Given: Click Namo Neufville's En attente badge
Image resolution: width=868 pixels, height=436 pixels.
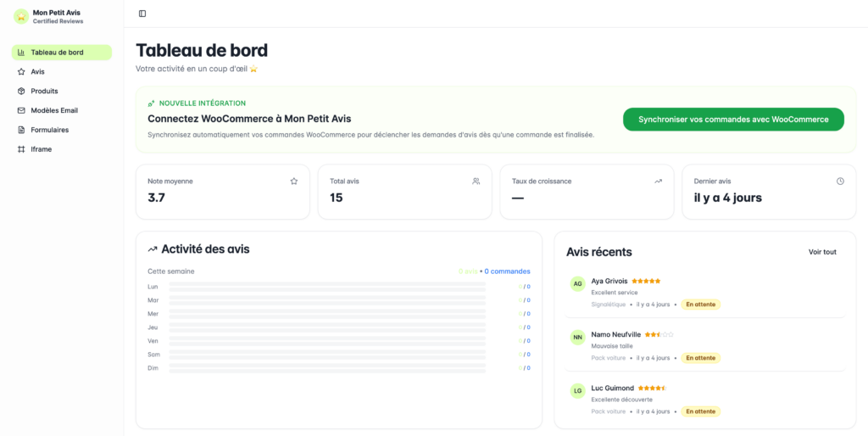Looking at the screenshot, I should pyautogui.click(x=700, y=358).
